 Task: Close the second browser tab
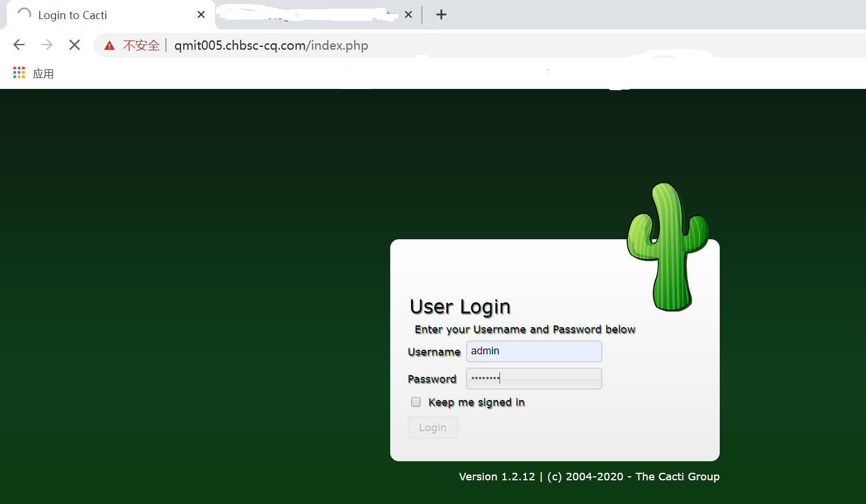[408, 14]
